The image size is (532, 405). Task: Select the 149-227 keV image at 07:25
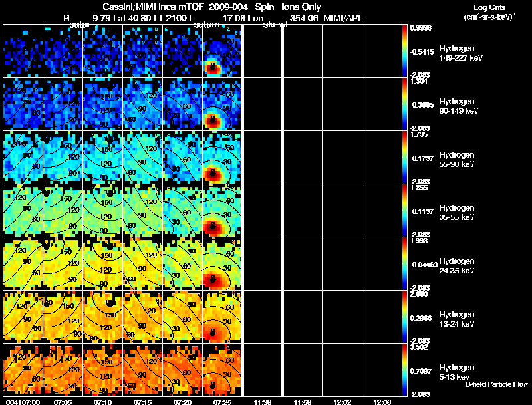[x=221, y=51]
